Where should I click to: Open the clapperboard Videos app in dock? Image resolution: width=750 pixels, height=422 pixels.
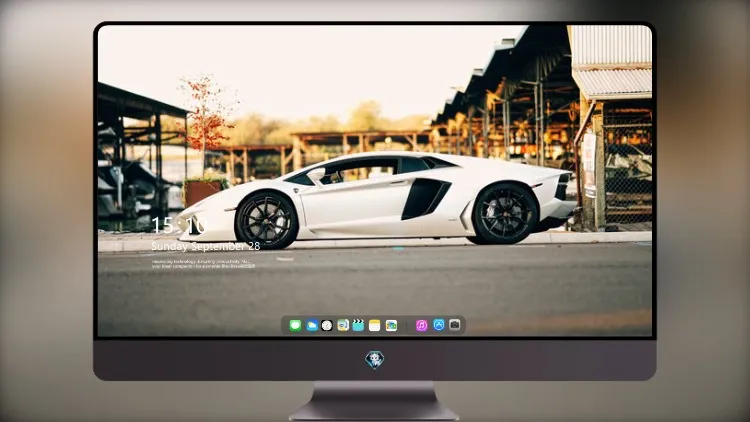(x=358, y=325)
